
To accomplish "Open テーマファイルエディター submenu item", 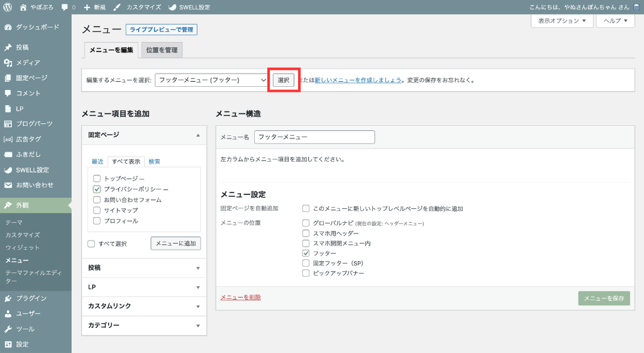I will [x=34, y=277].
